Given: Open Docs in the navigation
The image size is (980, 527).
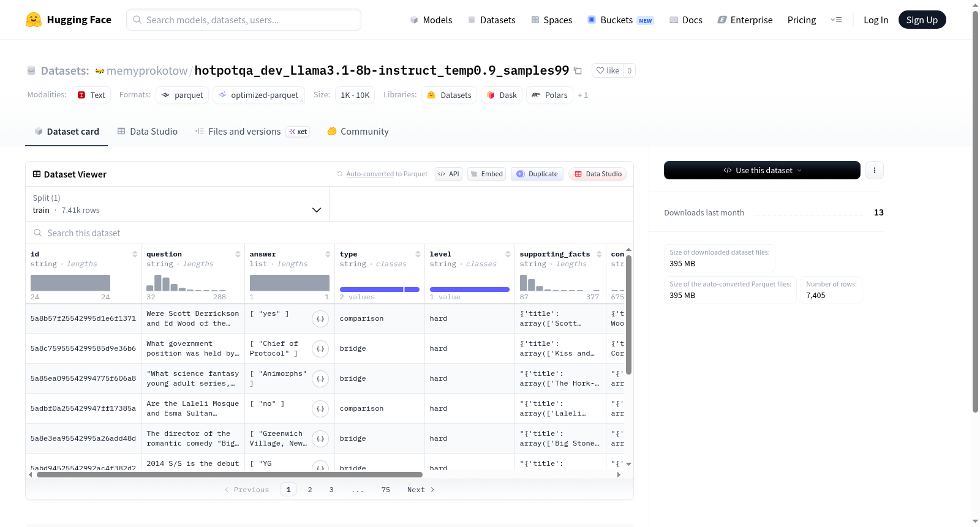Looking at the screenshot, I should pyautogui.click(x=686, y=20).
